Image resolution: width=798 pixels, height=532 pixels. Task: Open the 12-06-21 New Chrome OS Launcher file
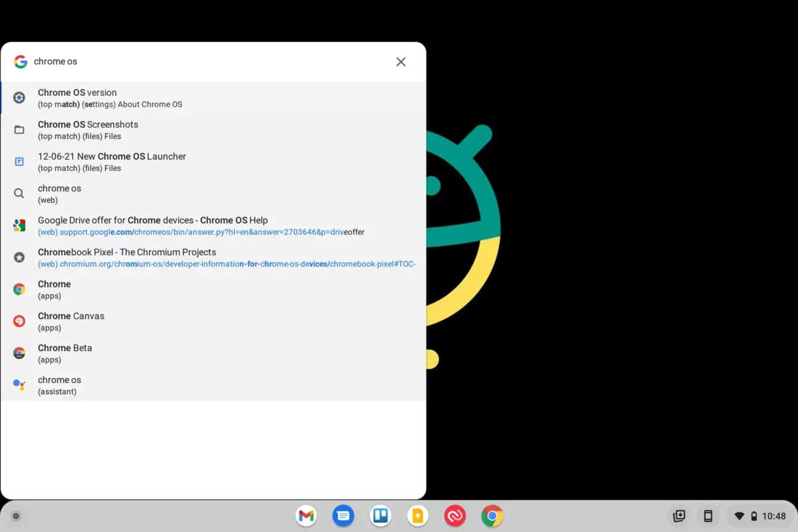pyautogui.click(x=213, y=162)
